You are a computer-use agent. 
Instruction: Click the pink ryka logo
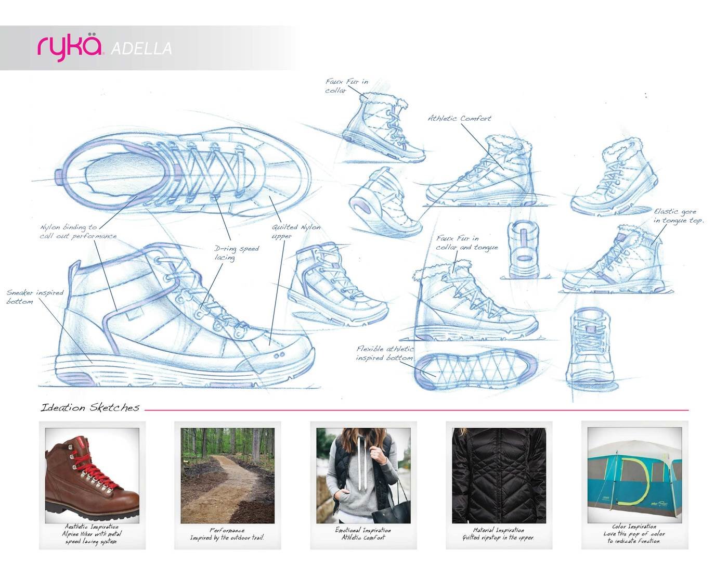click(x=70, y=46)
